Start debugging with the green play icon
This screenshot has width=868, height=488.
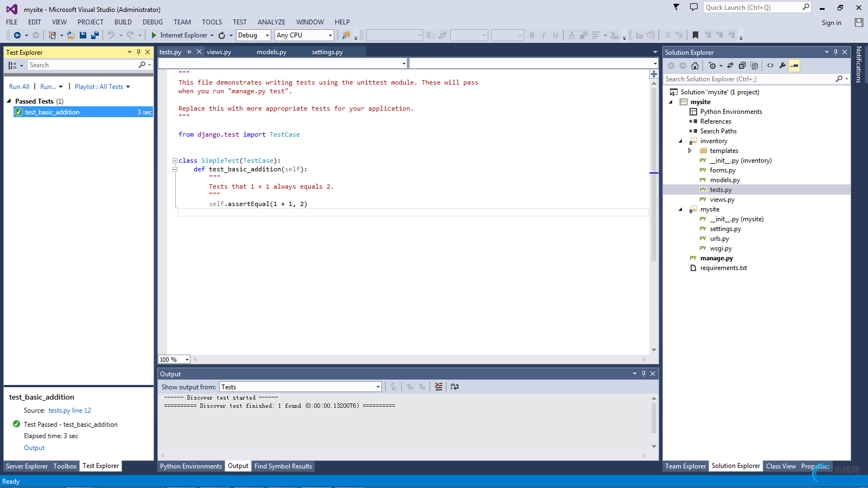coord(154,35)
